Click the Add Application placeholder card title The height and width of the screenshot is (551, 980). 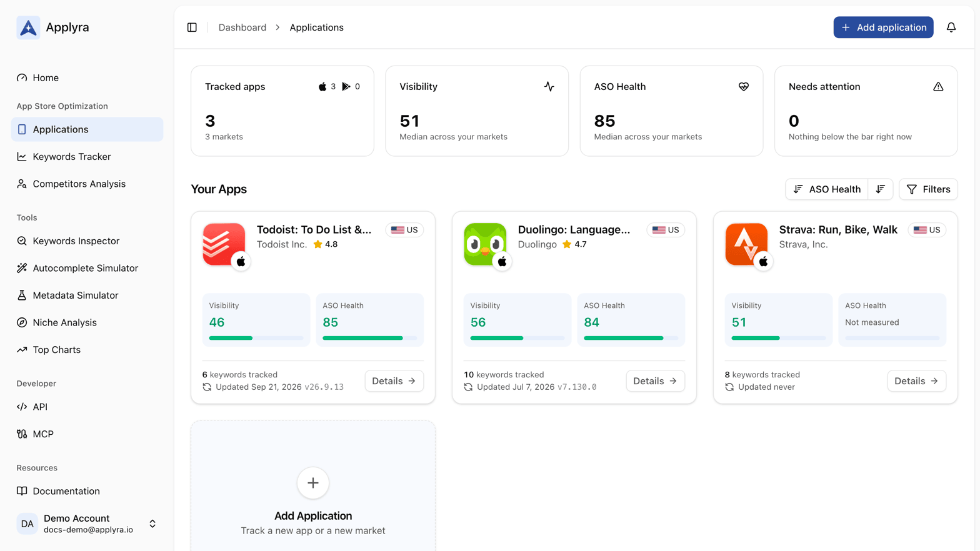[x=313, y=516]
